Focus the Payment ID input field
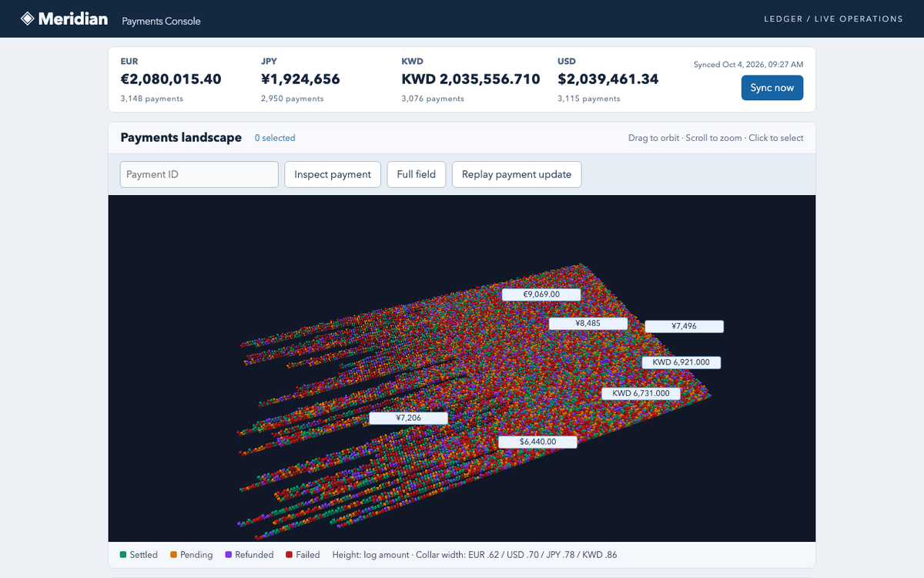Screen dimensions: 924x578 (x=199, y=174)
